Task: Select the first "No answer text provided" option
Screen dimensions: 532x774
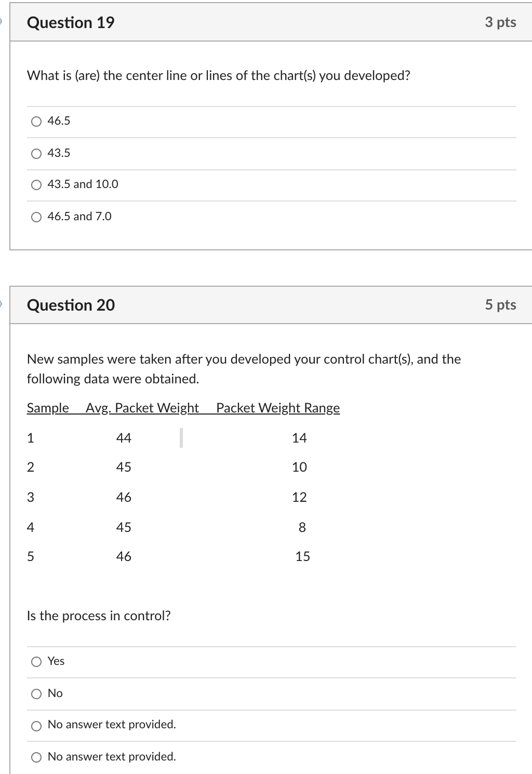Action: (x=36, y=725)
